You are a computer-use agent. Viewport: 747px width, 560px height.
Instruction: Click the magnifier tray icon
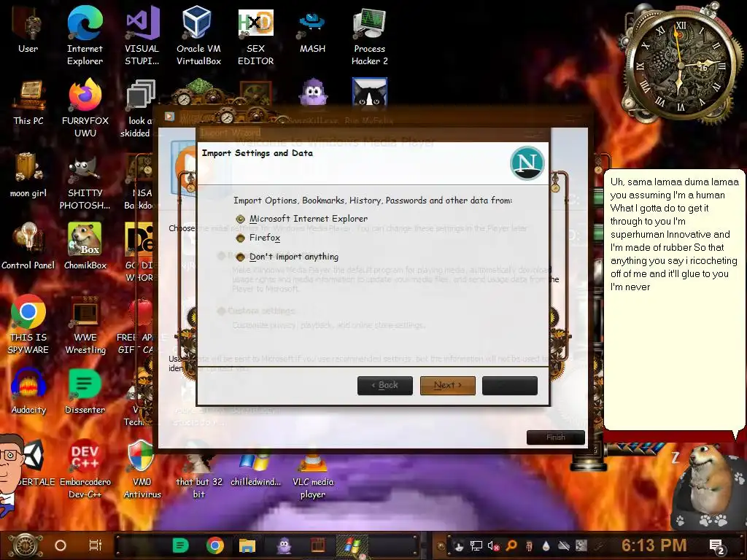pos(511,545)
